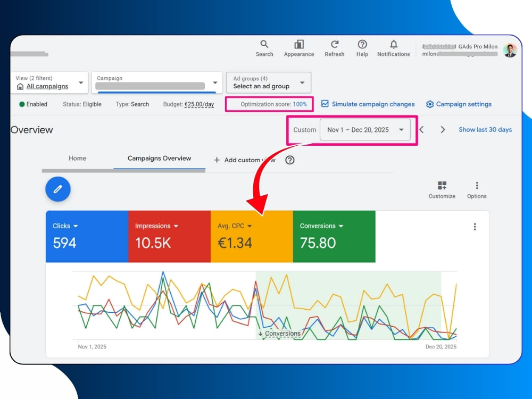Select the yellow Avg. CPC scorecard
The height and width of the screenshot is (399, 532).
point(252,237)
